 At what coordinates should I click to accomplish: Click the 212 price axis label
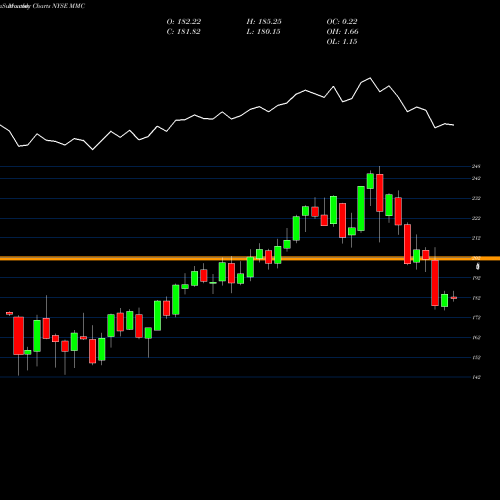(476, 238)
